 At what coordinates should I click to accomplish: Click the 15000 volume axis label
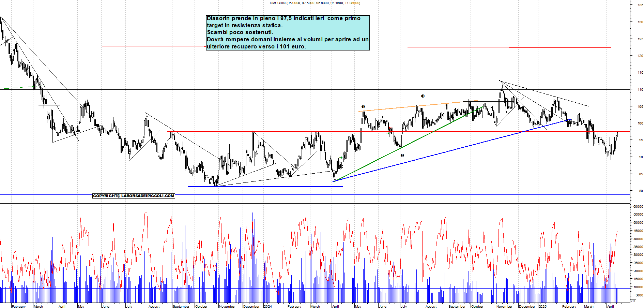pyautogui.click(x=638, y=279)
